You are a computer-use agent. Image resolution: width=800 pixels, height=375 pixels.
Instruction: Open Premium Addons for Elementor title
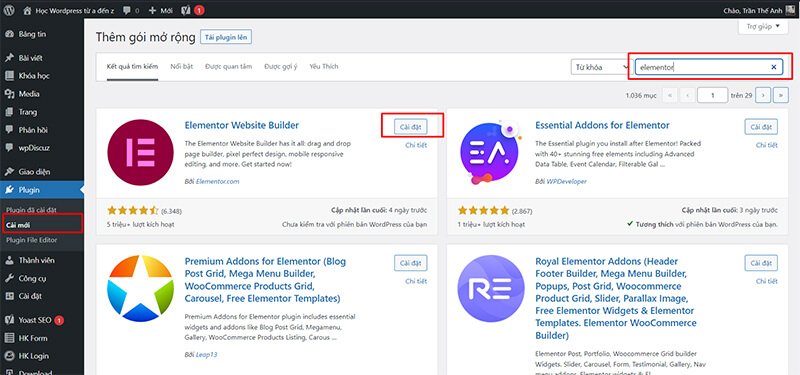(x=265, y=280)
